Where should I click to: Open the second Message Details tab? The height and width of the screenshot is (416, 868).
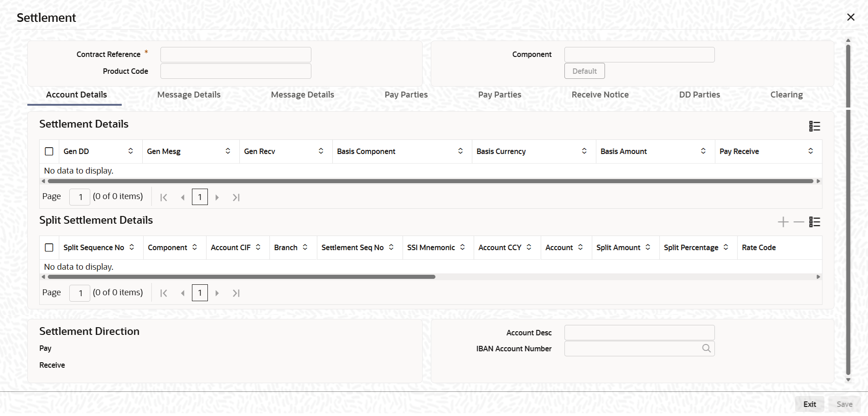point(303,95)
